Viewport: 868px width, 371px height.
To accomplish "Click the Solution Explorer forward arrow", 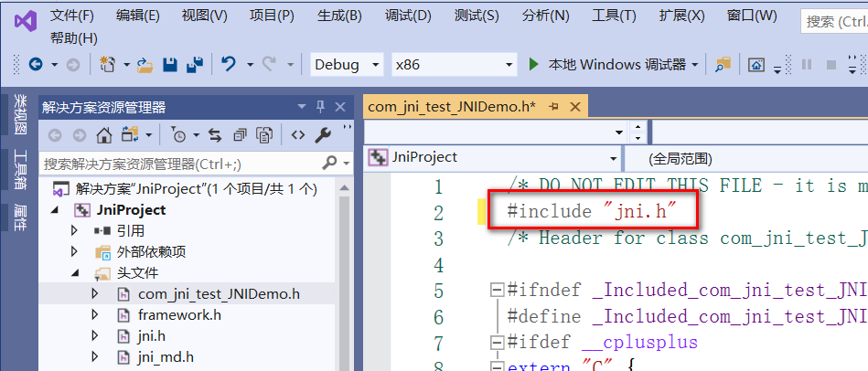I will coord(80,134).
